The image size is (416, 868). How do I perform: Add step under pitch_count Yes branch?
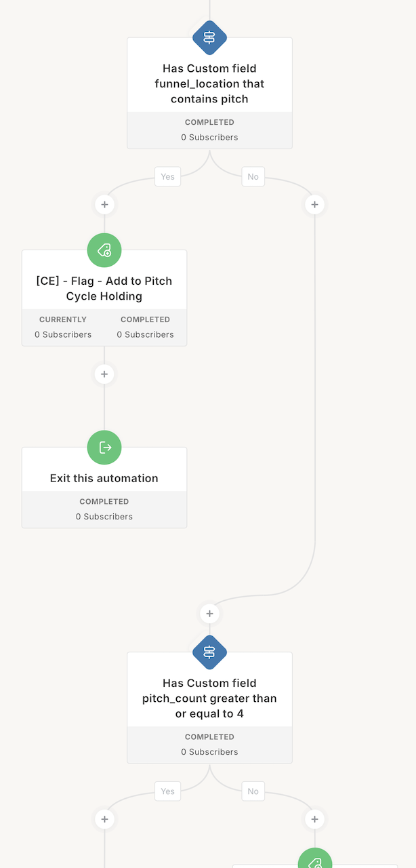point(104,819)
